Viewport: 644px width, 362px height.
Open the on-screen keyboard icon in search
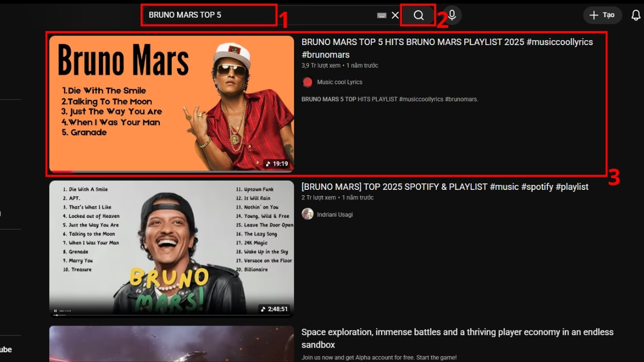[382, 16]
